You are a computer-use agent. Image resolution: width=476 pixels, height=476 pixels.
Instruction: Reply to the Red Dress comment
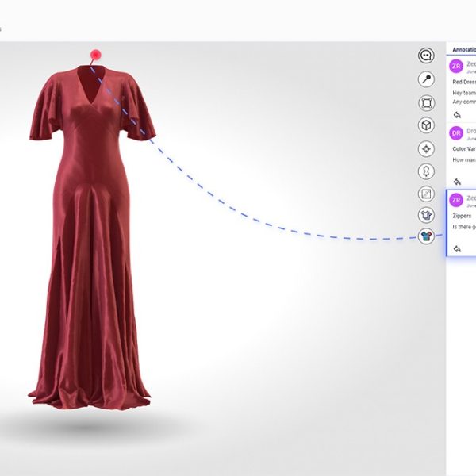(x=456, y=115)
